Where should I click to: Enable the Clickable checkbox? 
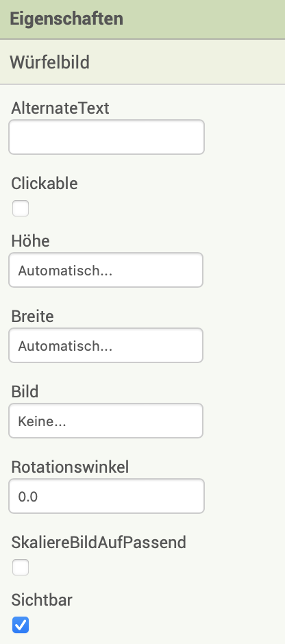coord(21,208)
